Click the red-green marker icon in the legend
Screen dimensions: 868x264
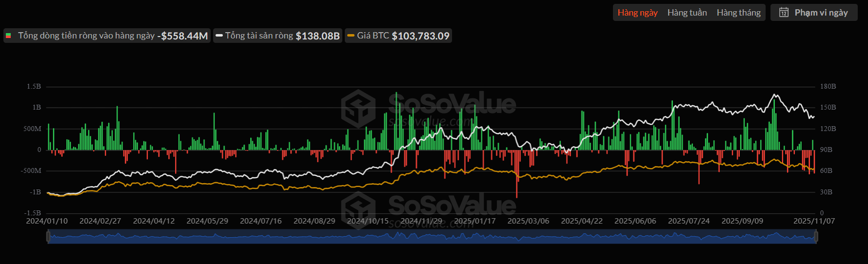[x=8, y=36]
